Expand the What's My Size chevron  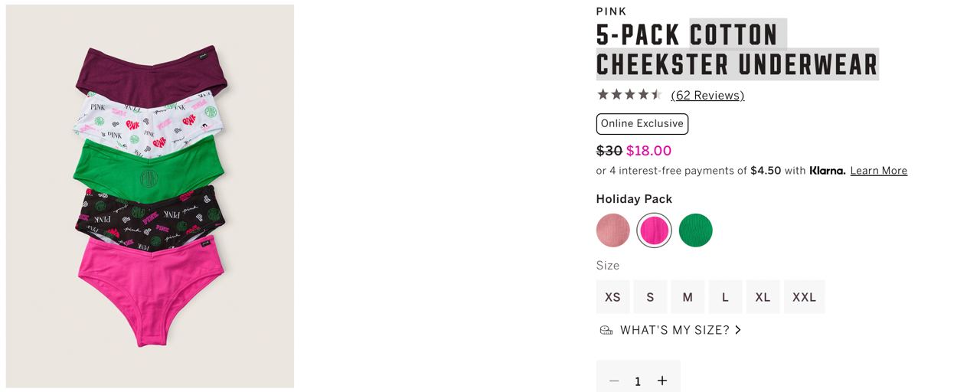point(738,330)
